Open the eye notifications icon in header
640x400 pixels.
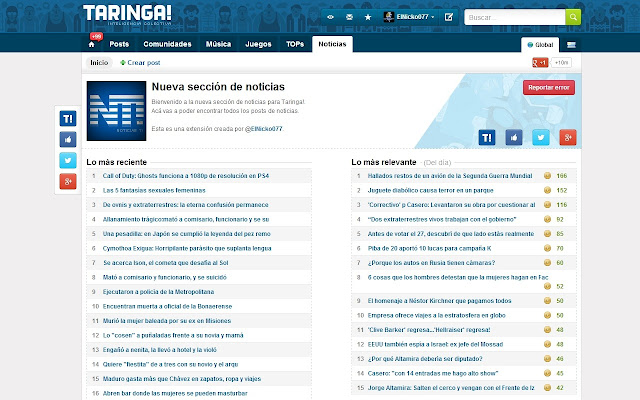coord(331,17)
